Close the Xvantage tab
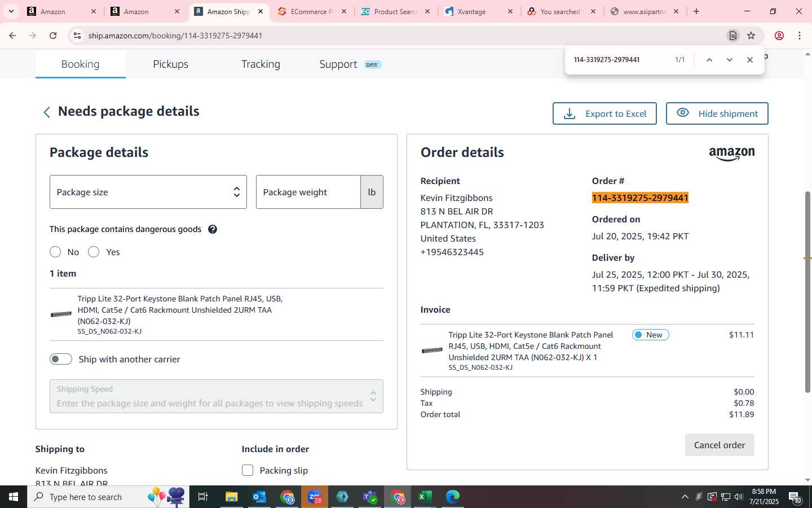This screenshot has width=812, height=508. [x=510, y=11]
